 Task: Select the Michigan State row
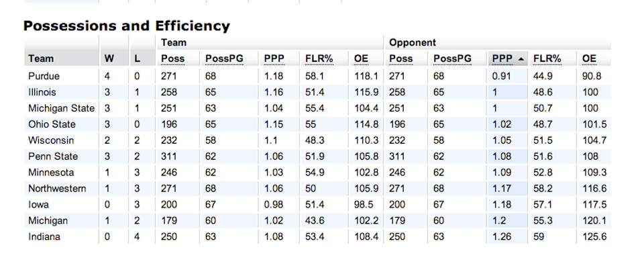[x=317, y=108]
